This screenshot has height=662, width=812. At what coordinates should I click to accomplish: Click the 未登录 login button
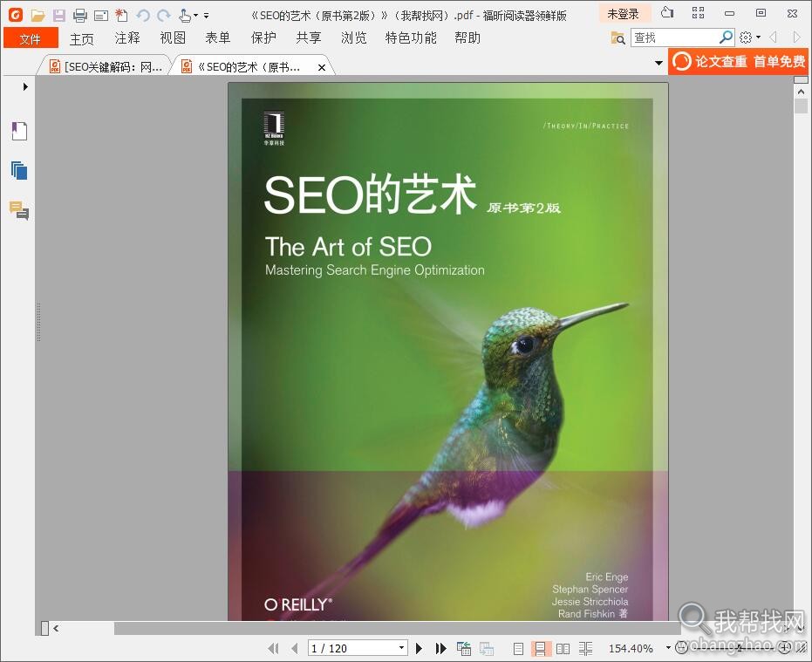[x=624, y=14]
